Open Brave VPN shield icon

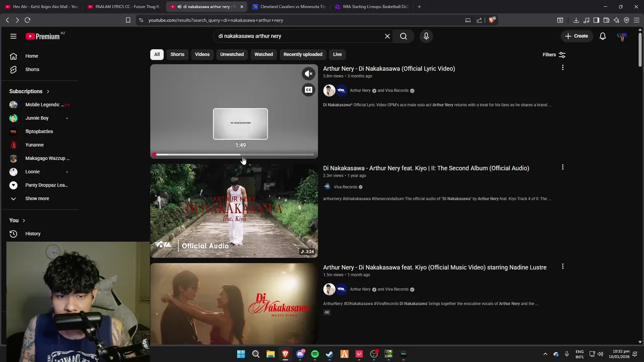[x=626, y=20]
